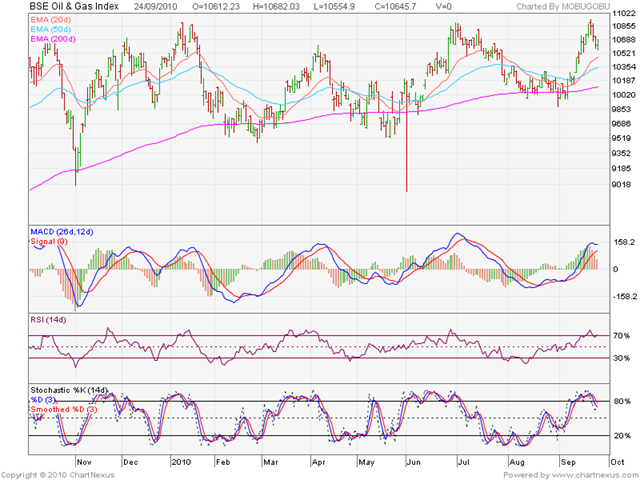The height and width of the screenshot is (480, 640).
Task: Click the 11022 price axis label
Action: [x=624, y=13]
